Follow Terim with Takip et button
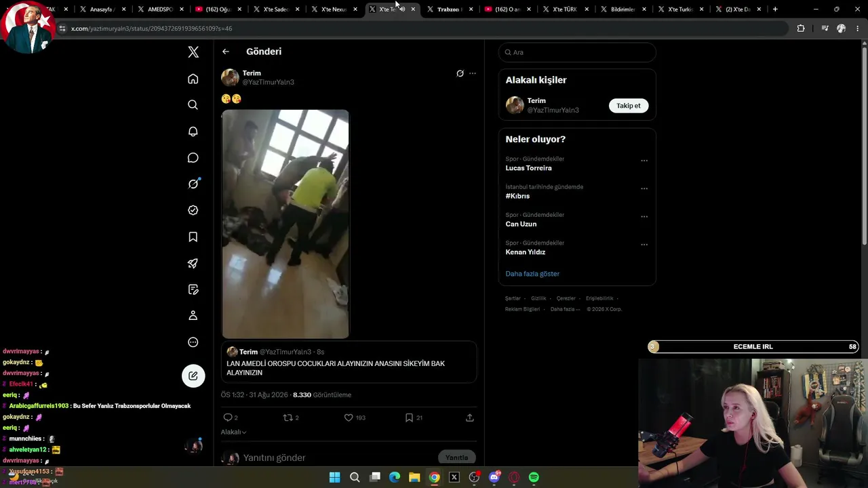The height and width of the screenshot is (488, 868). [x=629, y=106]
